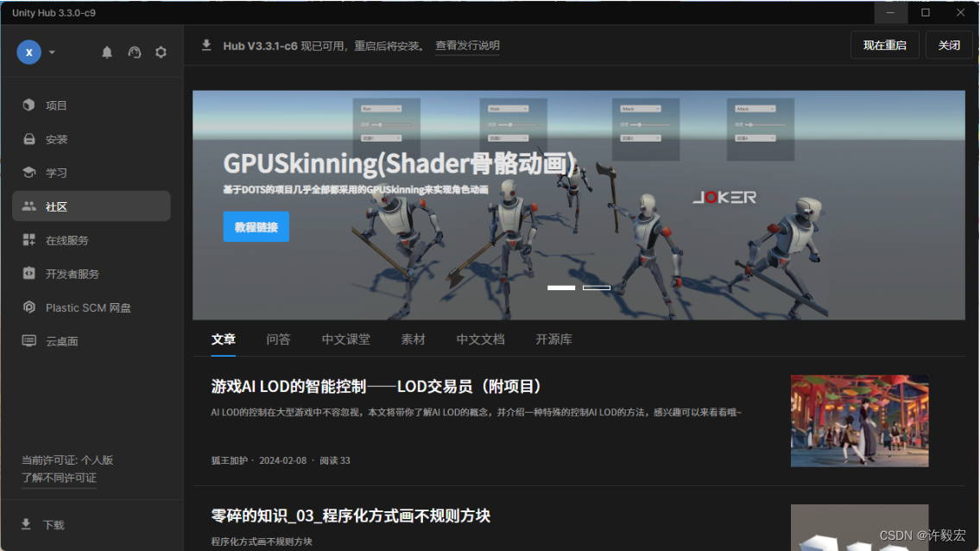
Task: Click article date 2024-02-08
Action: 282,460
